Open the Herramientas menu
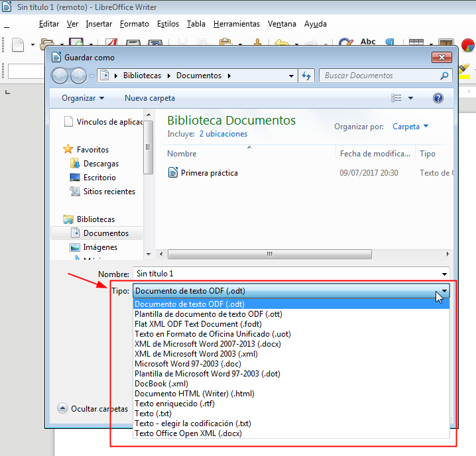The width and height of the screenshot is (476, 456). 236,24
